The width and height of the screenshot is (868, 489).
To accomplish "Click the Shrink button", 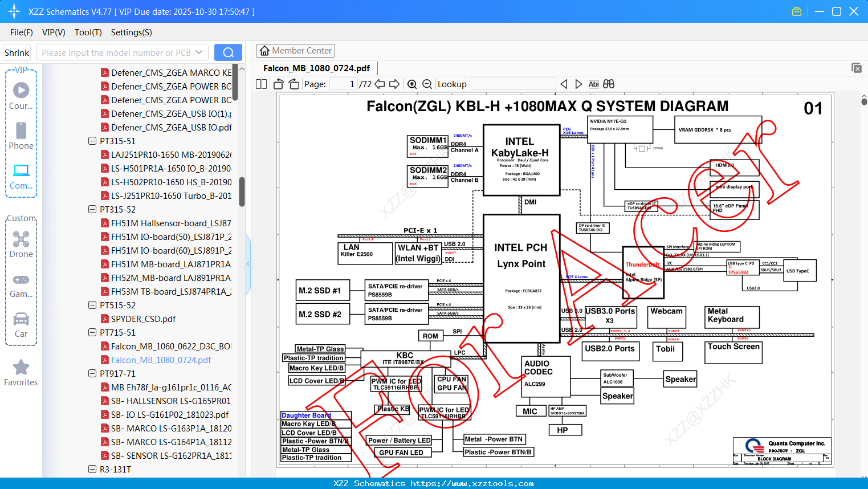I will click(17, 52).
